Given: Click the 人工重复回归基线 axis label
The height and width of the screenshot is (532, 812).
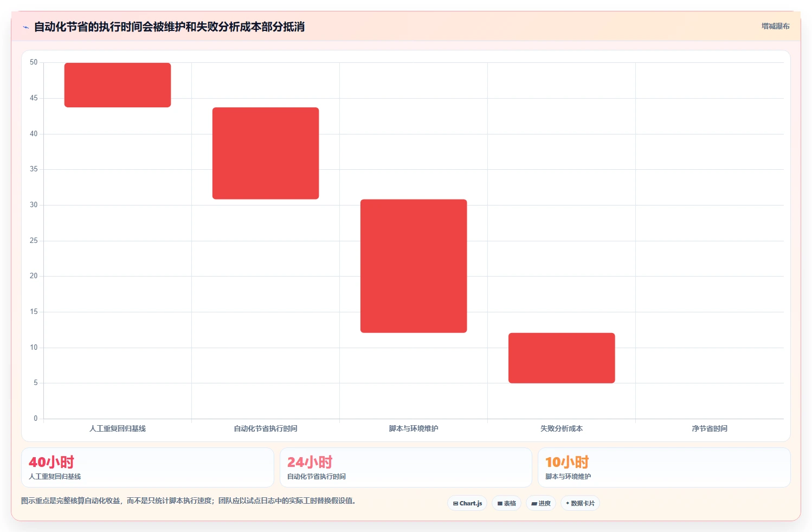Looking at the screenshot, I should click(118, 428).
